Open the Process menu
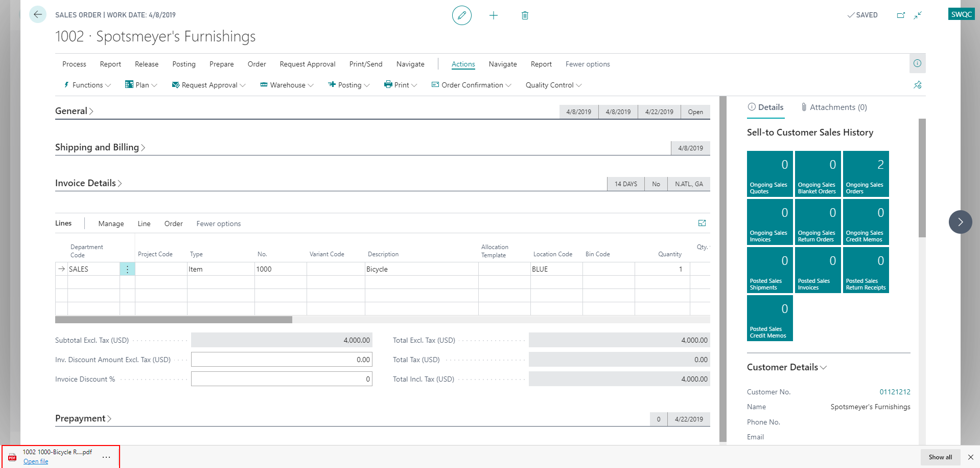Screen dimensions: 980x468 [x=74, y=64]
